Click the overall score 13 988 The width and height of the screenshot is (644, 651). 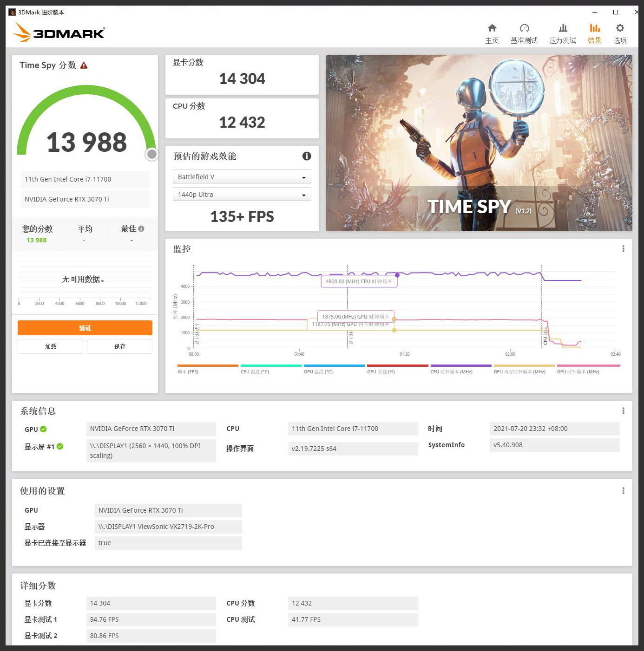pyautogui.click(x=86, y=142)
